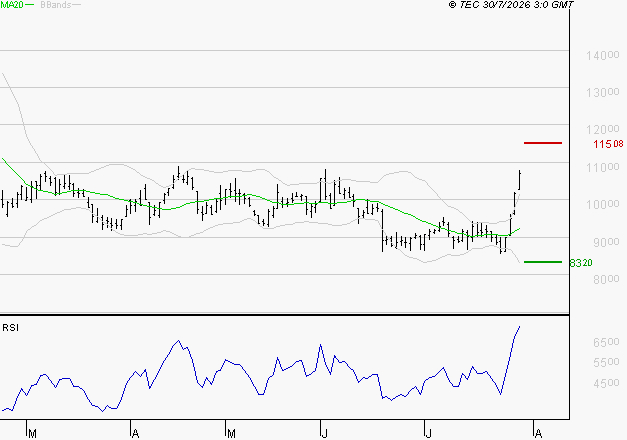The width and height of the screenshot is (627, 440).
Task: Click the 80.00 price axis label
Action: coord(606,279)
